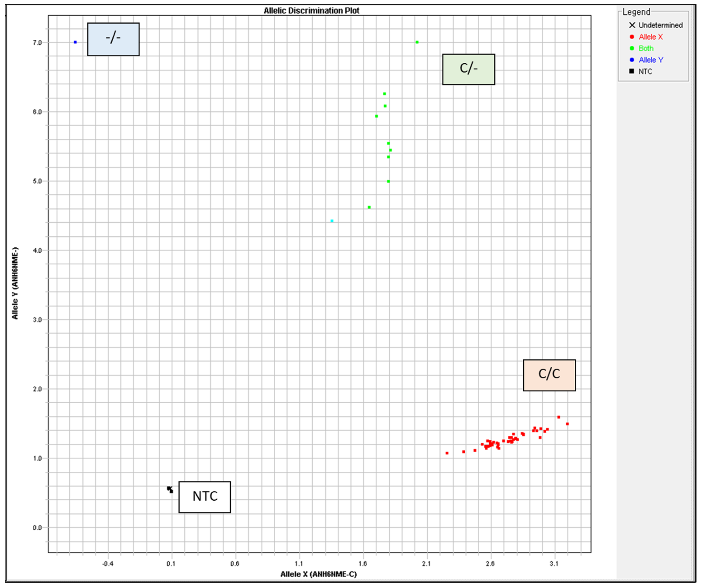
Task: Click the blue Allele Y legend dot
Action: point(632,60)
